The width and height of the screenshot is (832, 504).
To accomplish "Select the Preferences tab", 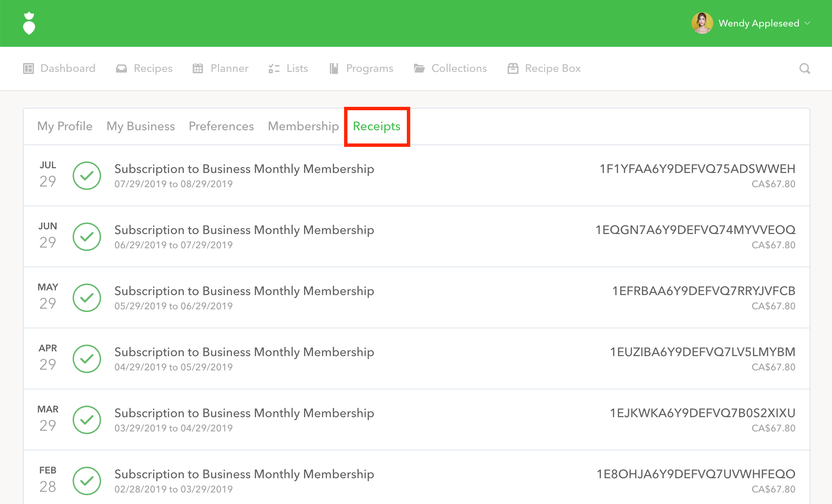I will pyautogui.click(x=221, y=126).
